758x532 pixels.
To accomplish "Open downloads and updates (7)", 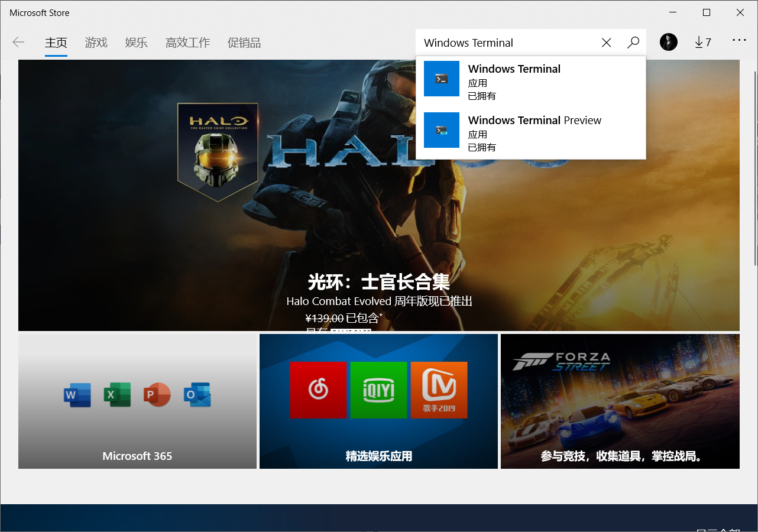I will click(702, 42).
